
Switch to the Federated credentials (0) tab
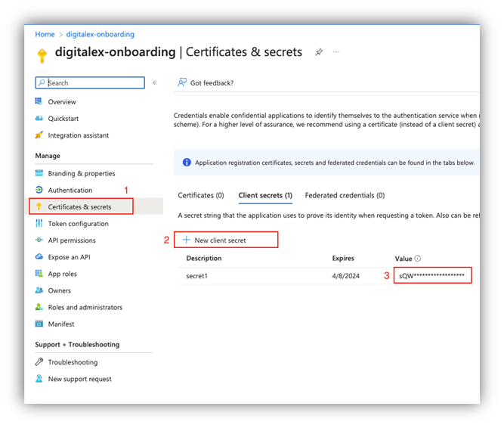345,195
